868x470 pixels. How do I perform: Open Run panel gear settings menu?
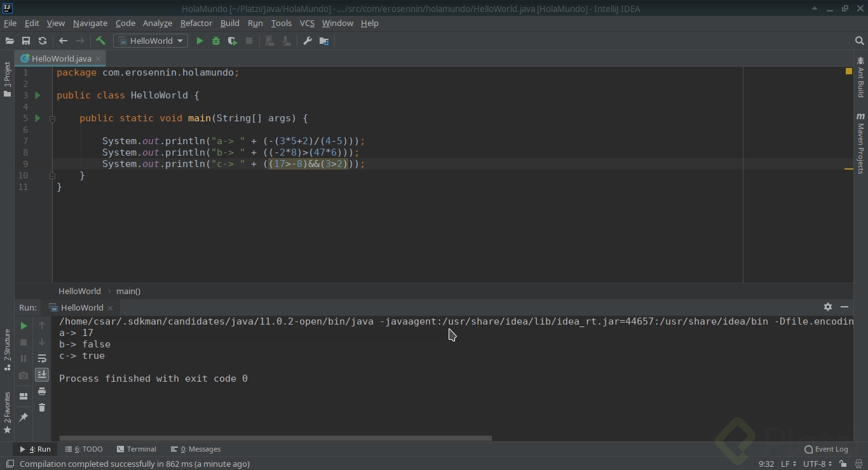coord(827,307)
